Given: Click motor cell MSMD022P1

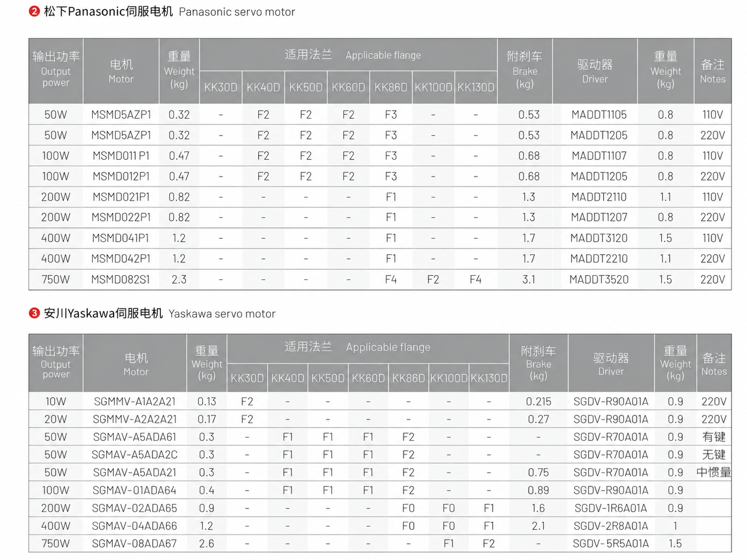Looking at the screenshot, I should coord(121,218).
